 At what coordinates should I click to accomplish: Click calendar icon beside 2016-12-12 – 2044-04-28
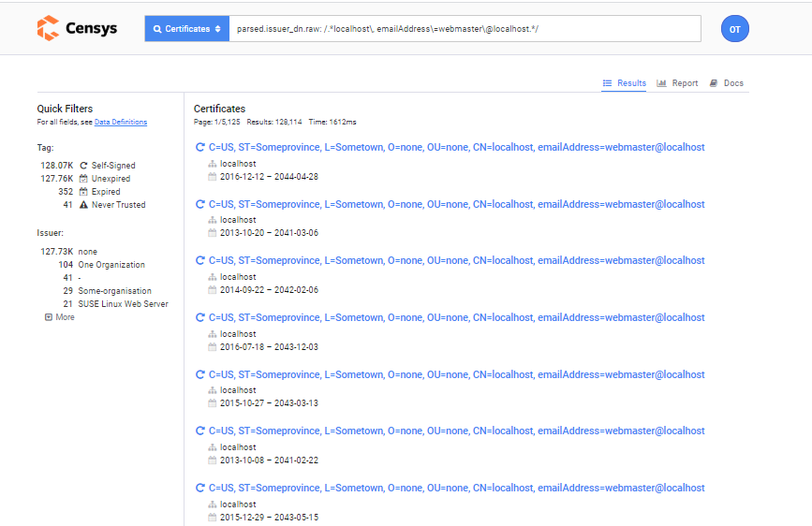click(213, 177)
